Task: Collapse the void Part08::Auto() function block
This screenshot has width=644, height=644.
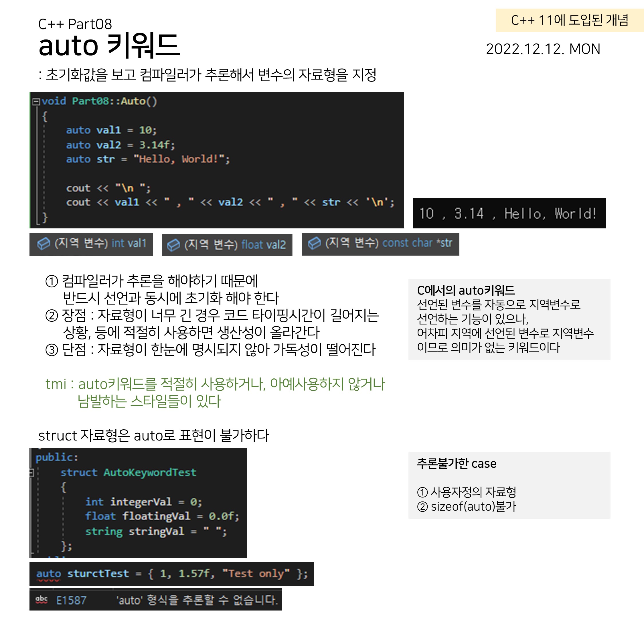Action: pos(36,101)
